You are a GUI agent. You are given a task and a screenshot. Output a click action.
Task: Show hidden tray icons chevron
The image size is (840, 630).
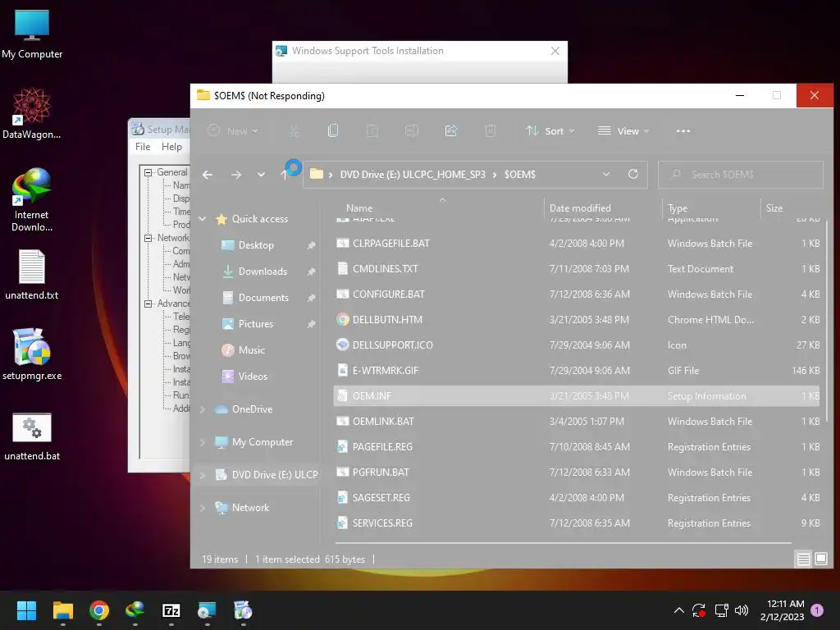pos(678,610)
